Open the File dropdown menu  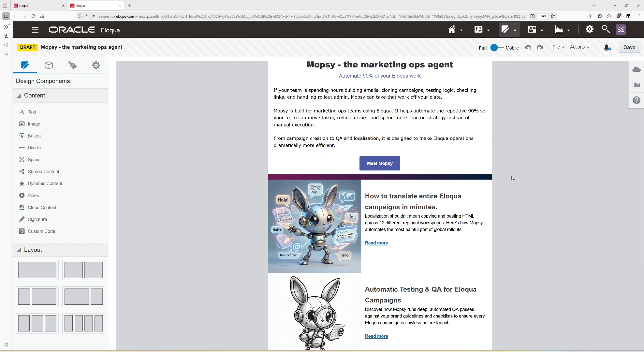pos(558,47)
